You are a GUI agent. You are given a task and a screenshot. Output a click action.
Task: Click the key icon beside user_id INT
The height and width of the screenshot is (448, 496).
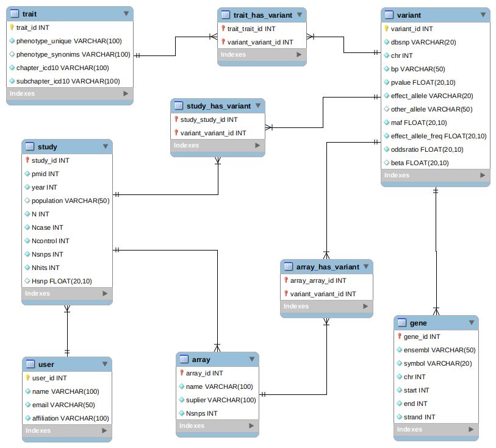point(27,378)
